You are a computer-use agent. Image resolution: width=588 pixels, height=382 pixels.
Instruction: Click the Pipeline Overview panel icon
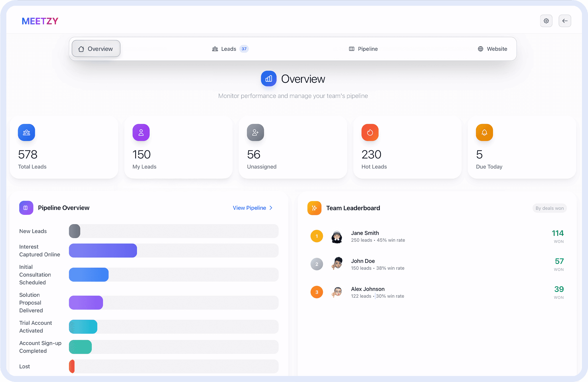(x=26, y=208)
